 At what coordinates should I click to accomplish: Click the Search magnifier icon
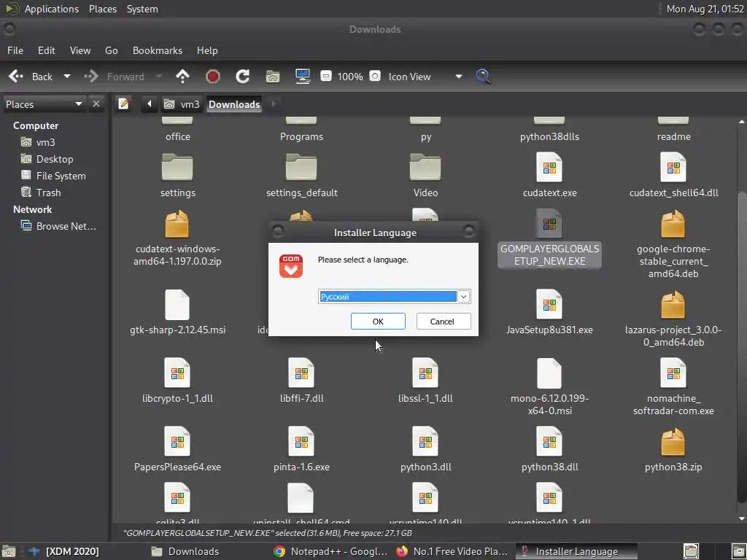click(x=483, y=77)
